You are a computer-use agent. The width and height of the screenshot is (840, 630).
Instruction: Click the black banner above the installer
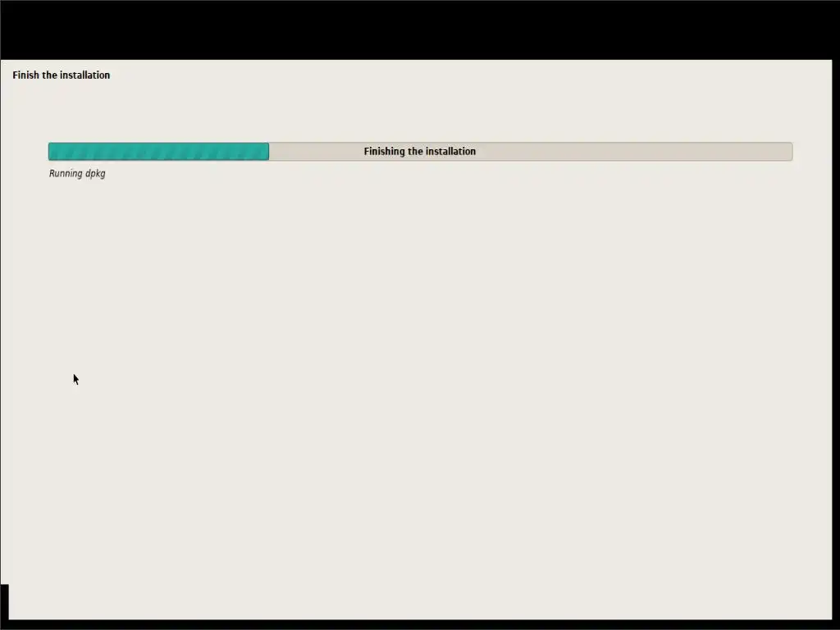pos(420,30)
